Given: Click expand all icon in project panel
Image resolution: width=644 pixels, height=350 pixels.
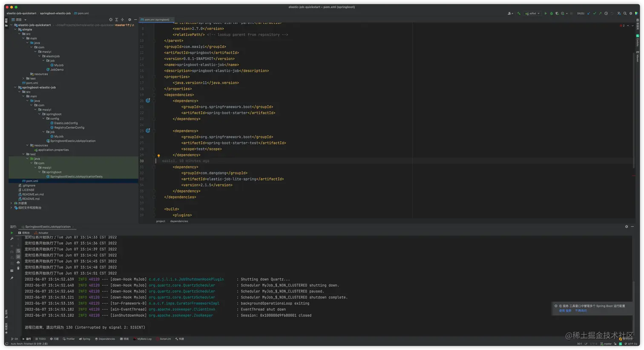Looking at the screenshot, I should coord(117,20).
